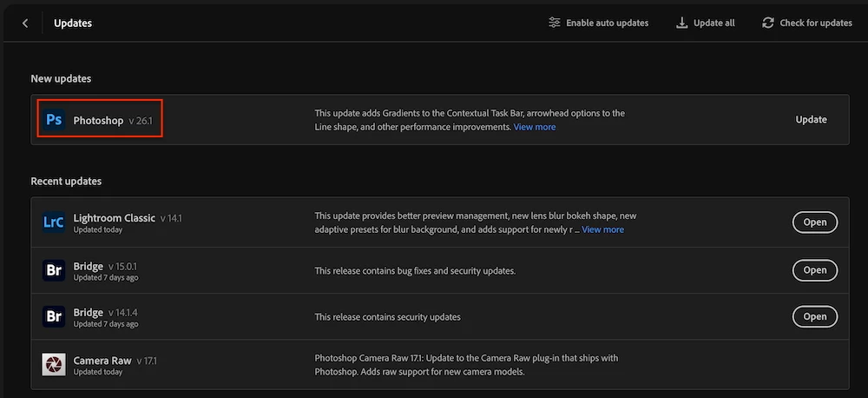Image resolution: width=868 pixels, height=398 pixels.
Task: Click the Update all download icon
Action: (x=681, y=23)
